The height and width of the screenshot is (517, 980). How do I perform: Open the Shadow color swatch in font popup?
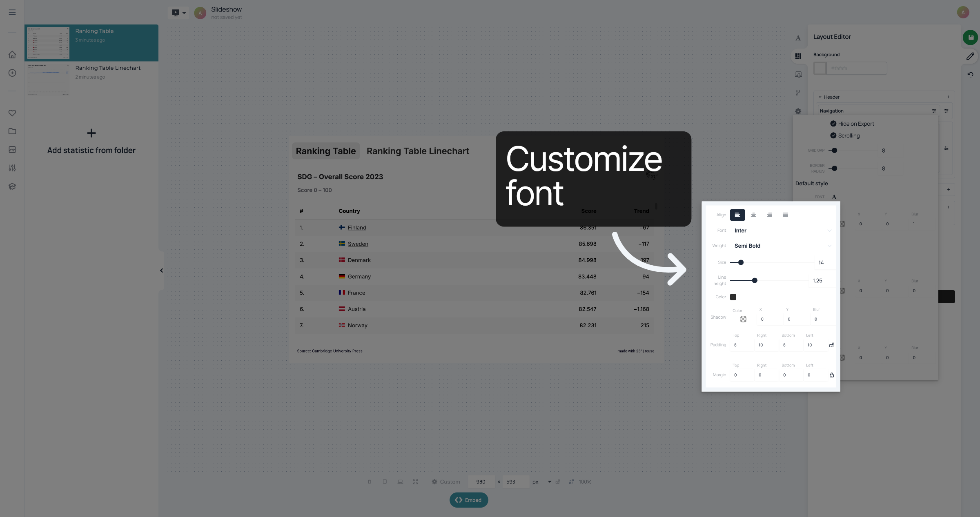point(743,320)
